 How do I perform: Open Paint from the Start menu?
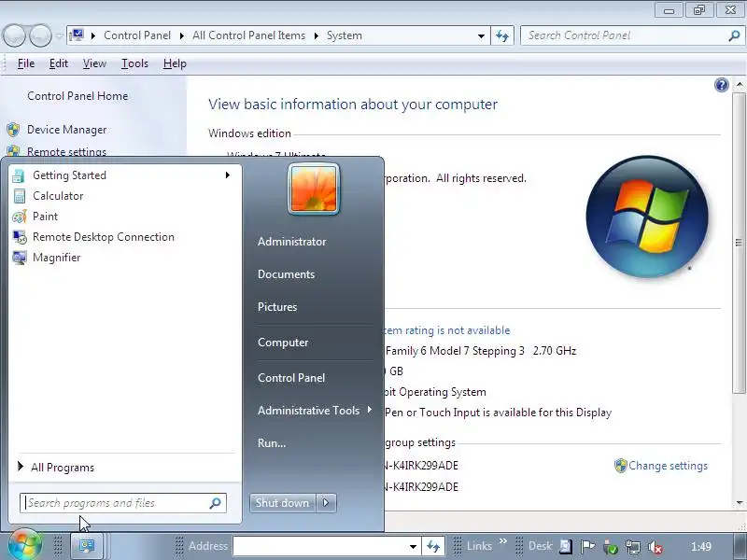(x=45, y=217)
